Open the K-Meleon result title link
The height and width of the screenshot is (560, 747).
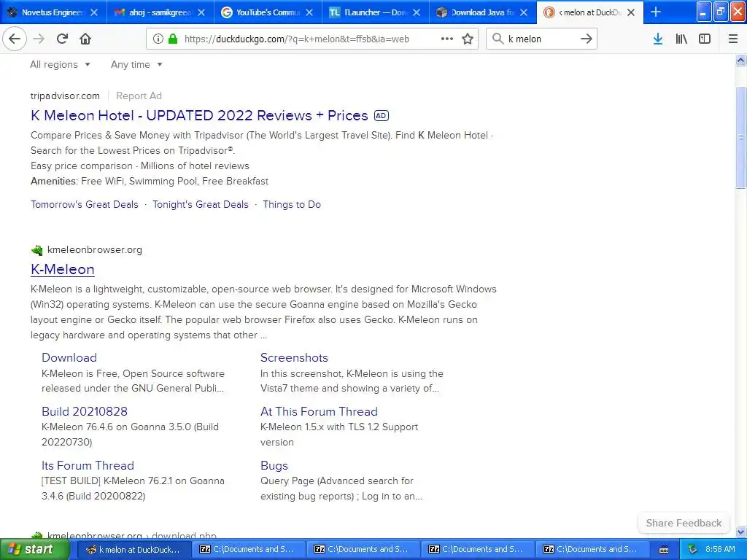tap(63, 269)
